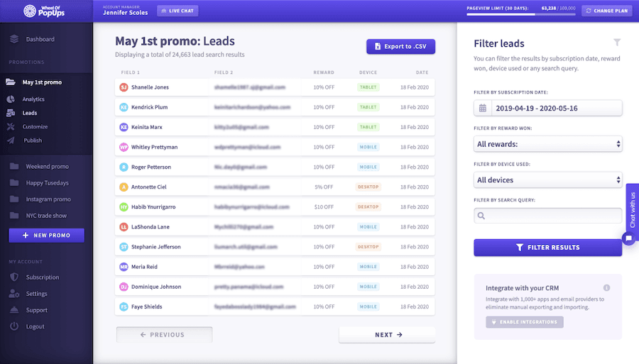Go to Customize in the sidebar
This screenshot has width=639, height=364.
point(35,126)
